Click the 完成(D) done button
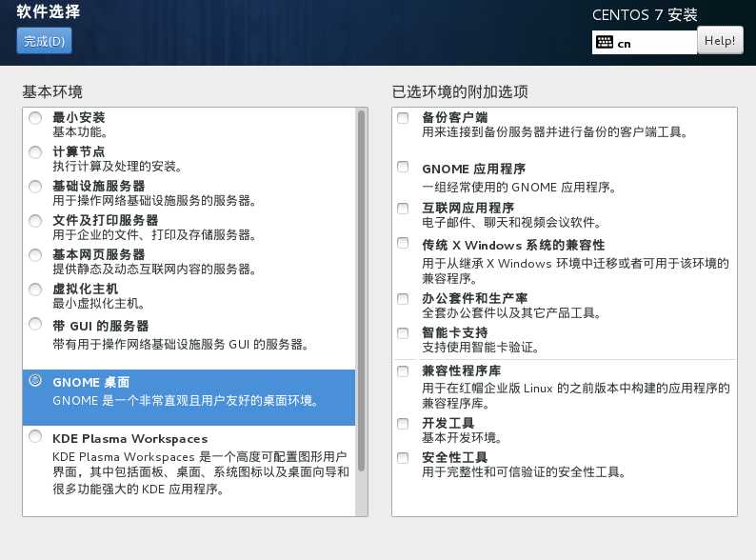The image size is (756, 560). pyautogui.click(x=44, y=41)
